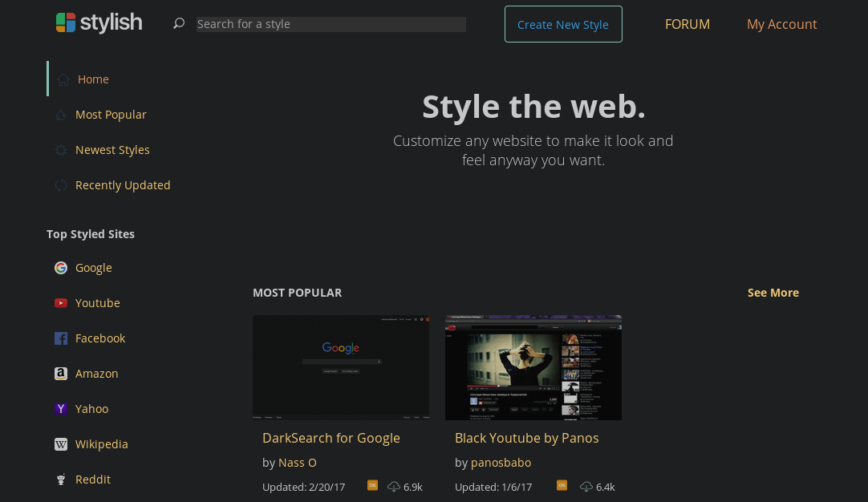Open the Black Youtube by Panos title
The image size is (868, 502).
click(526, 438)
